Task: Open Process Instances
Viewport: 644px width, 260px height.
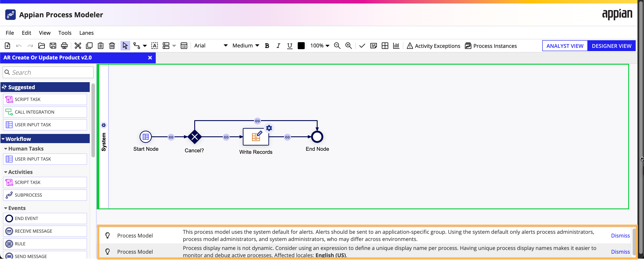Action: 490,46
